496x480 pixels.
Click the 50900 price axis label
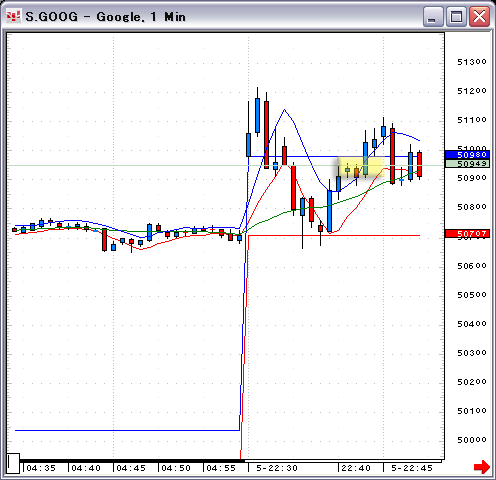click(471, 178)
